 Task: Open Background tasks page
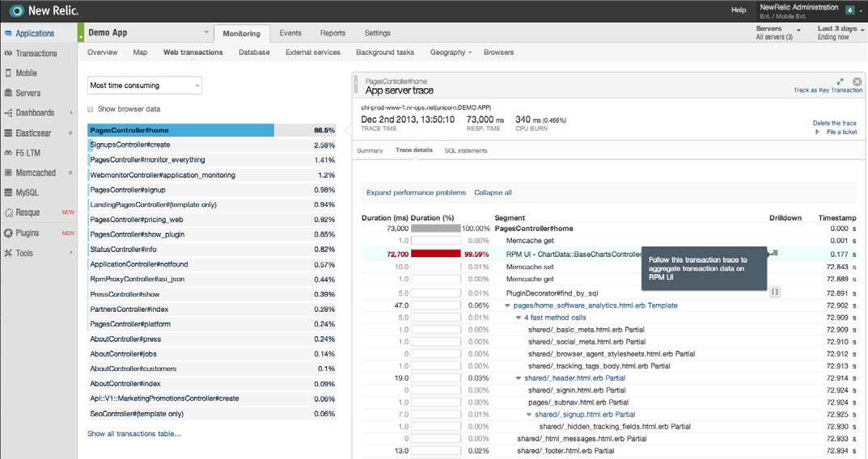coord(385,52)
